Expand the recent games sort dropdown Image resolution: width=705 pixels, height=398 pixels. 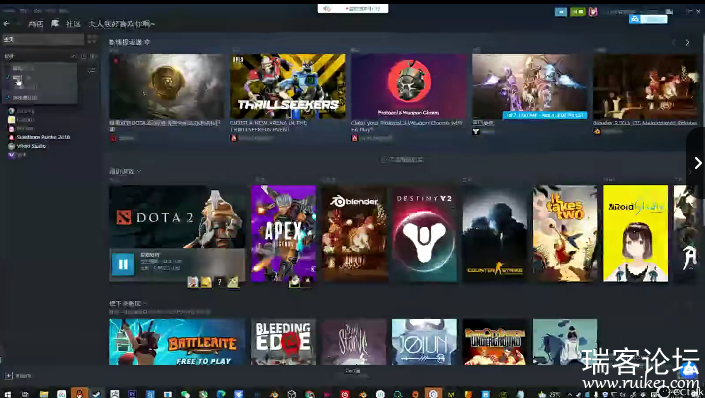pyautogui.click(x=139, y=171)
